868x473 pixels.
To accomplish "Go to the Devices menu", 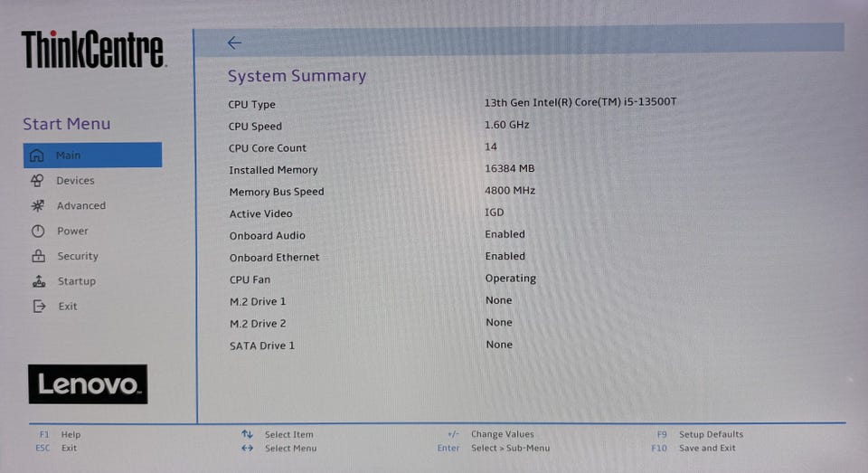I will click(75, 181).
